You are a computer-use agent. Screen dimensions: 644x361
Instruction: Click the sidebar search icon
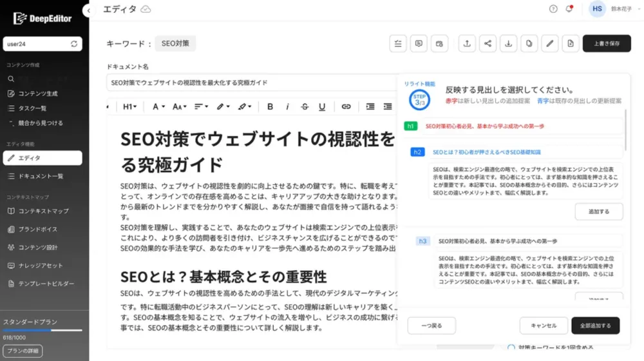(x=11, y=79)
